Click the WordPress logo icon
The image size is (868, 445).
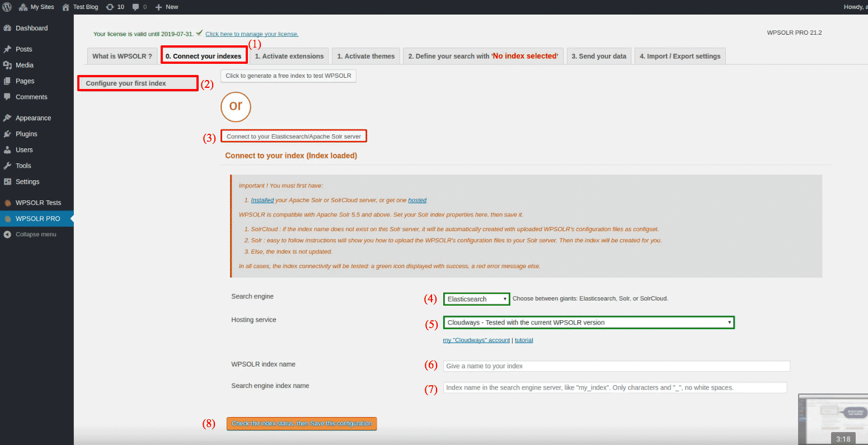pos(7,7)
